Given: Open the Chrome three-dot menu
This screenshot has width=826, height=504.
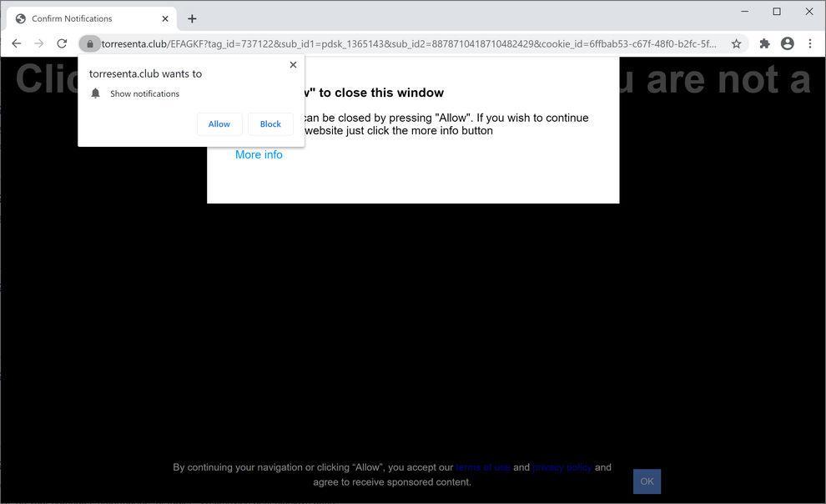Looking at the screenshot, I should tap(810, 43).
